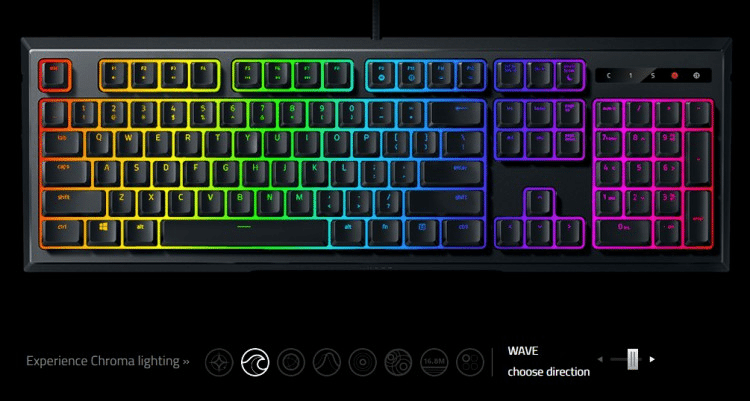750x401 pixels.
Task: Click the Q key on the keyboard
Action: (x=99, y=143)
